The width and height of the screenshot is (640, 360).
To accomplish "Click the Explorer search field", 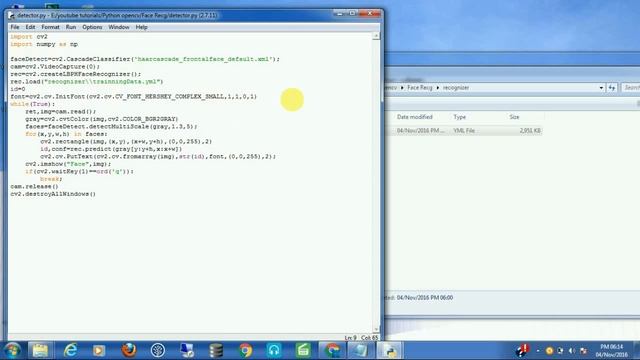I will (x=630, y=88).
